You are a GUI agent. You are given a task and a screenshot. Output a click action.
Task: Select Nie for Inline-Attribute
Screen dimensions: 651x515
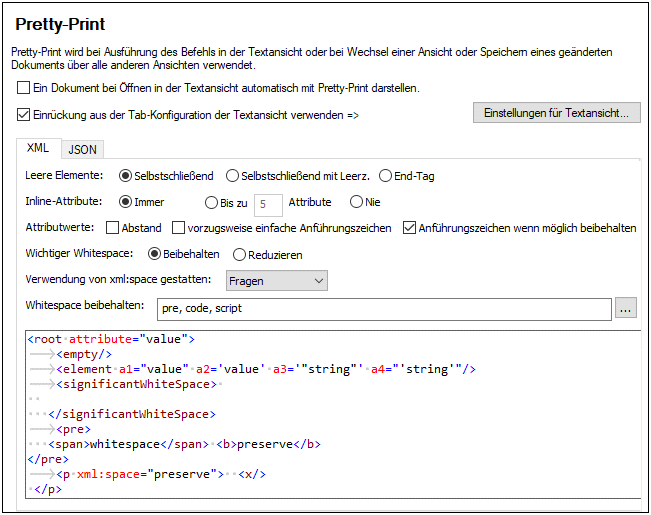point(356,202)
